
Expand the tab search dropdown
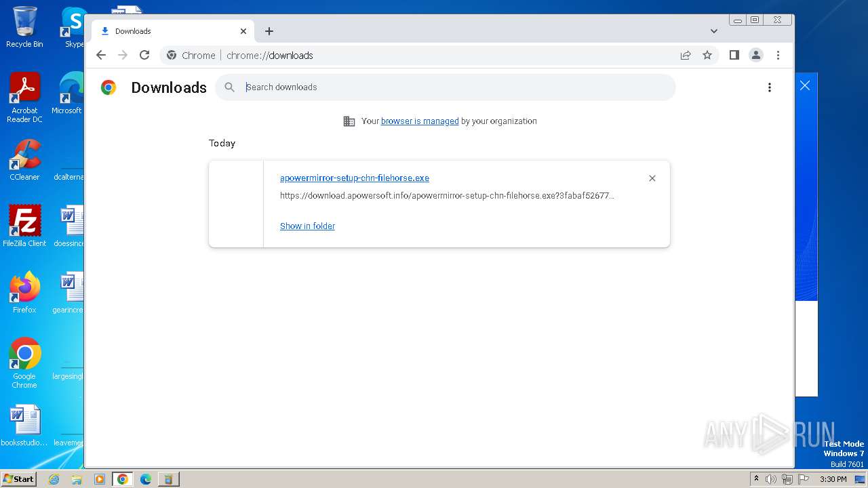(714, 31)
